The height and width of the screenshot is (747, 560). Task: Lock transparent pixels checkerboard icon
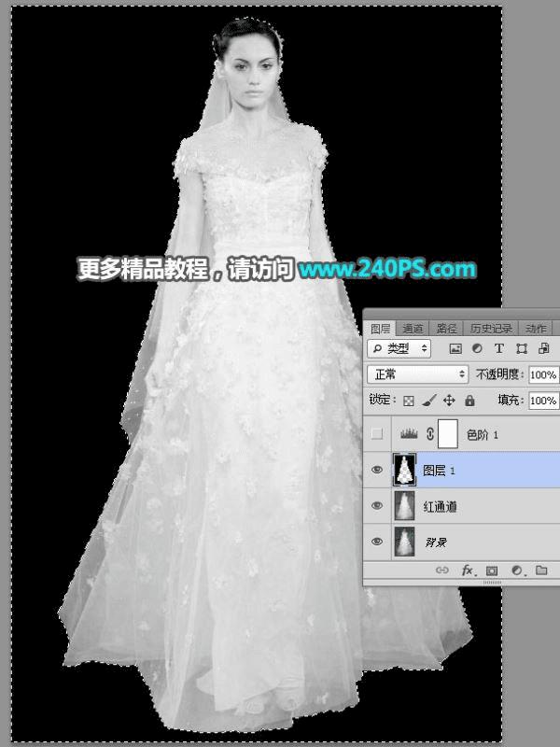coord(409,401)
